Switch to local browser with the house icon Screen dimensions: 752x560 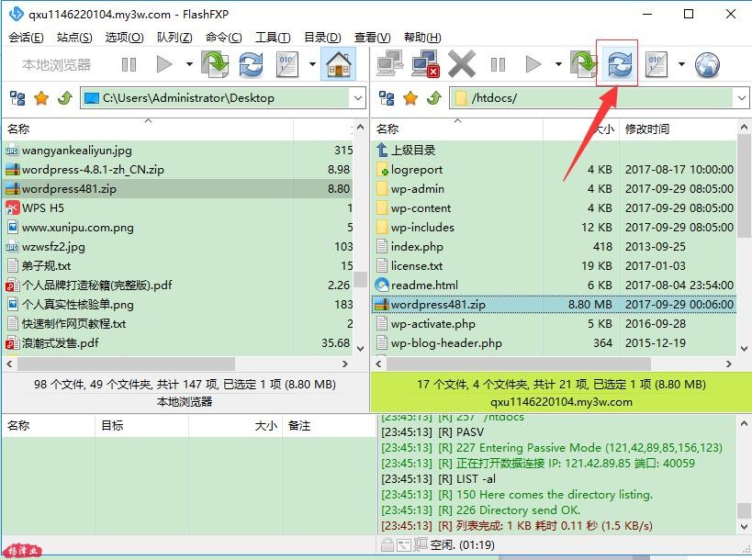(339, 64)
